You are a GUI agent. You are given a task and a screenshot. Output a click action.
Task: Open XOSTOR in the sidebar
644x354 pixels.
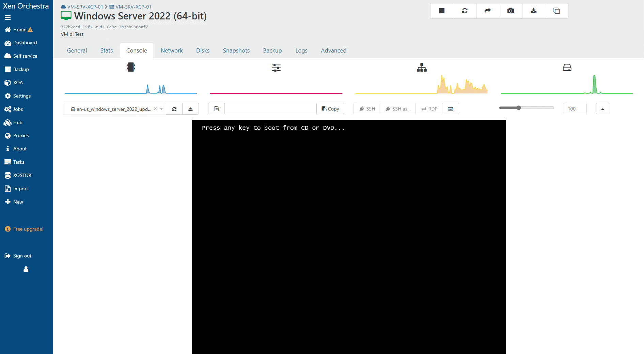pyautogui.click(x=18, y=175)
